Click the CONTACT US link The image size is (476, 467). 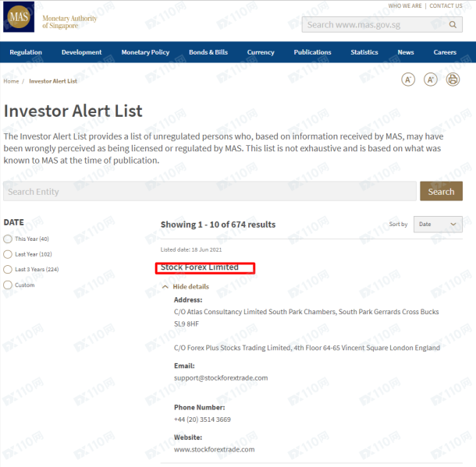tap(446, 5)
